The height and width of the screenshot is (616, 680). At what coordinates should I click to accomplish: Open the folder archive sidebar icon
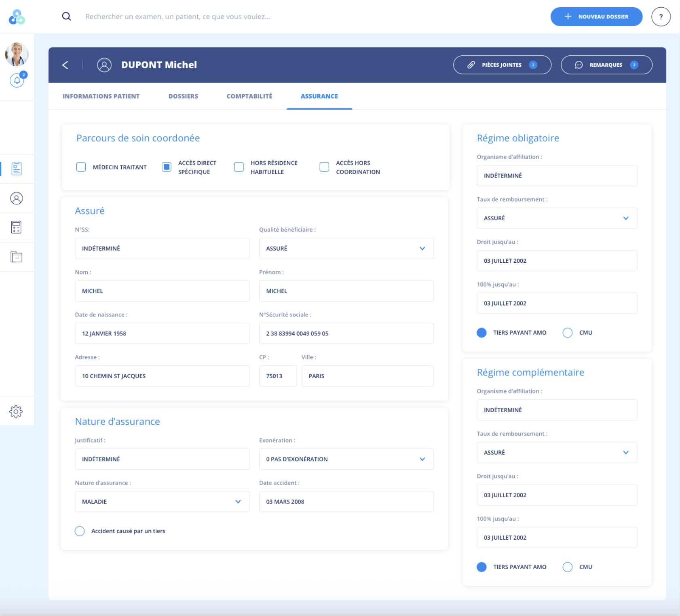(x=17, y=257)
